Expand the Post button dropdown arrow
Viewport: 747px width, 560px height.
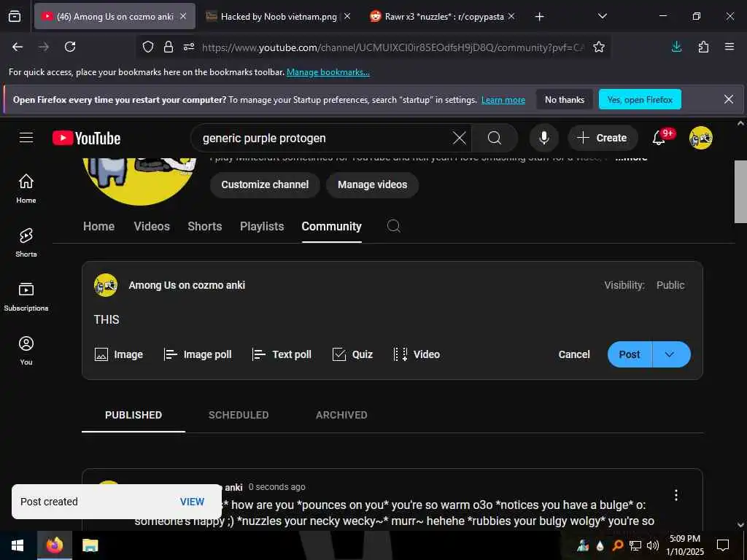[x=670, y=354]
